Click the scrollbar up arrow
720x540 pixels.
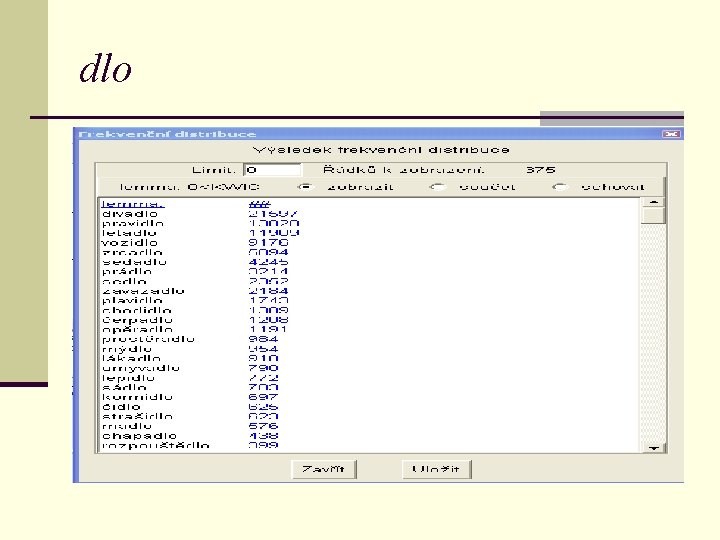coord(653,202)
